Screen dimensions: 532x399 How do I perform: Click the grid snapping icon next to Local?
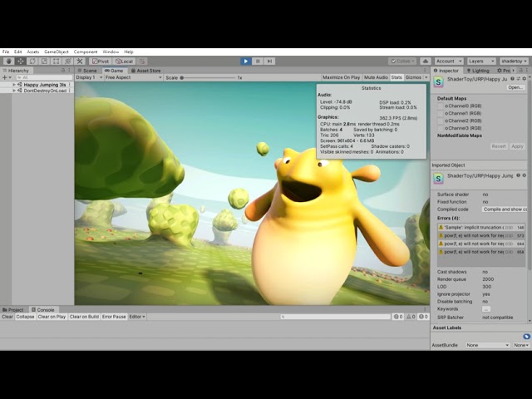click(142, 62)
